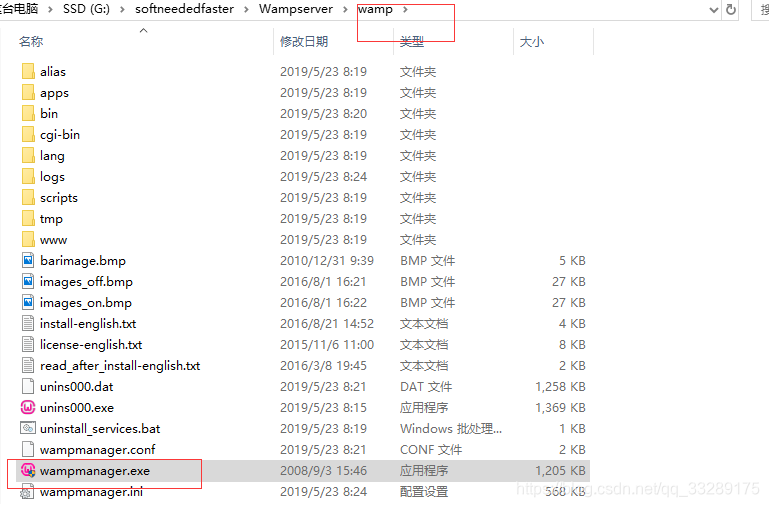Select the file name cgi-bin
769x507 pixels.
tap(60, 135)
